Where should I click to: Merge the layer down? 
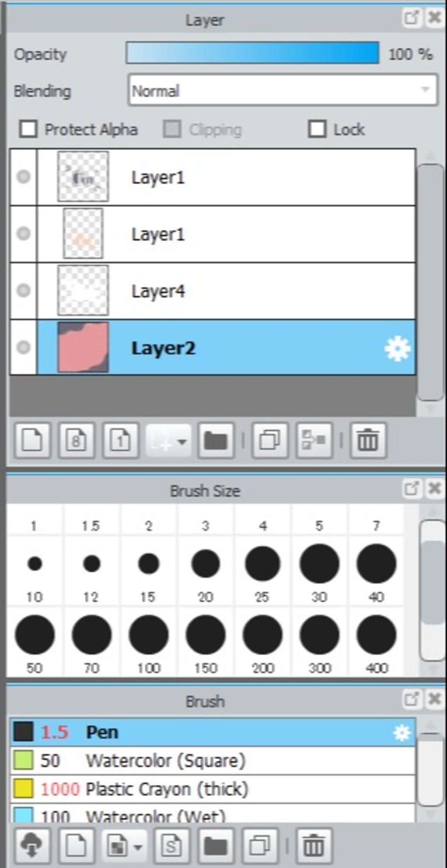pos(314,440)
